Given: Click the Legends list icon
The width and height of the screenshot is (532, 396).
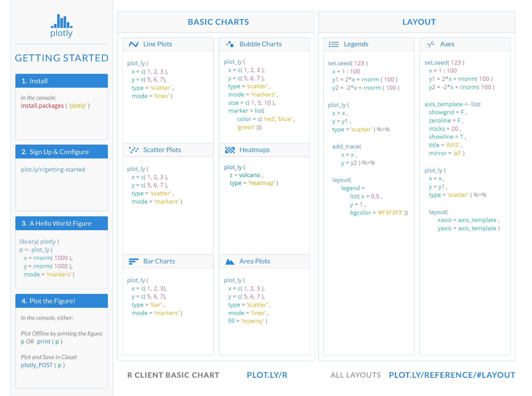Looking at the screenshot, I should pos(333,44).
